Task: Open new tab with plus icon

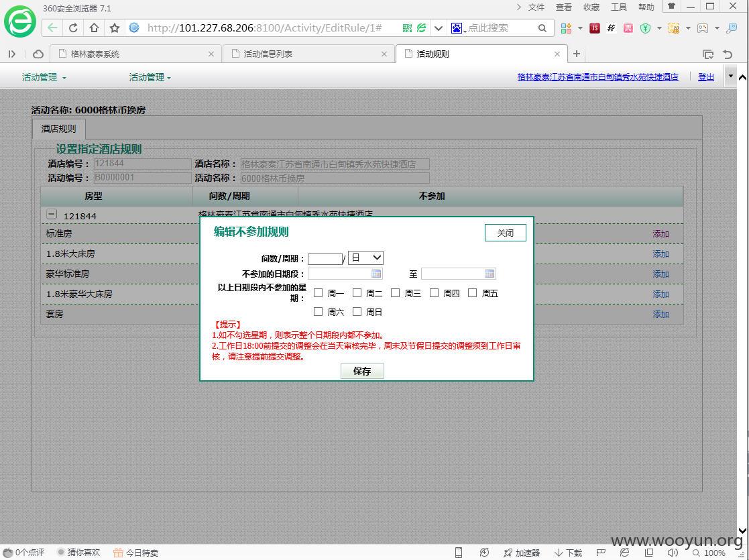Action: pos(577,54)
